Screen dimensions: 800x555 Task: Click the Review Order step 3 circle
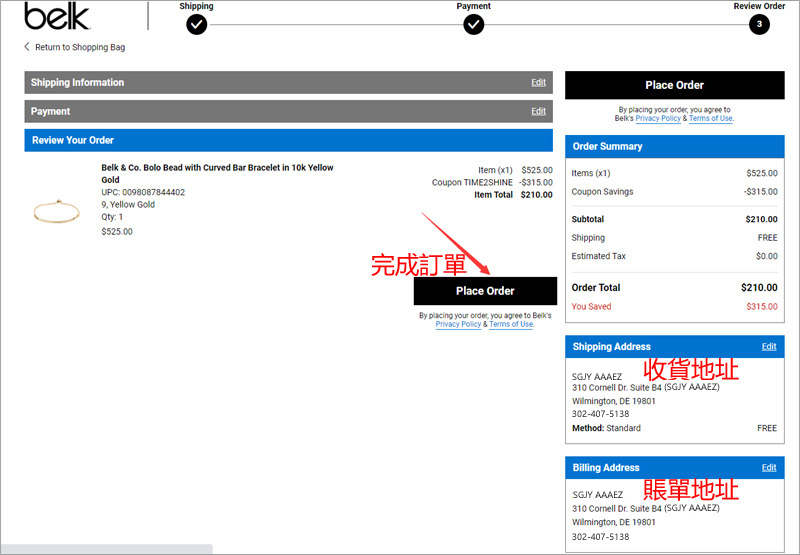click(759, 24)
